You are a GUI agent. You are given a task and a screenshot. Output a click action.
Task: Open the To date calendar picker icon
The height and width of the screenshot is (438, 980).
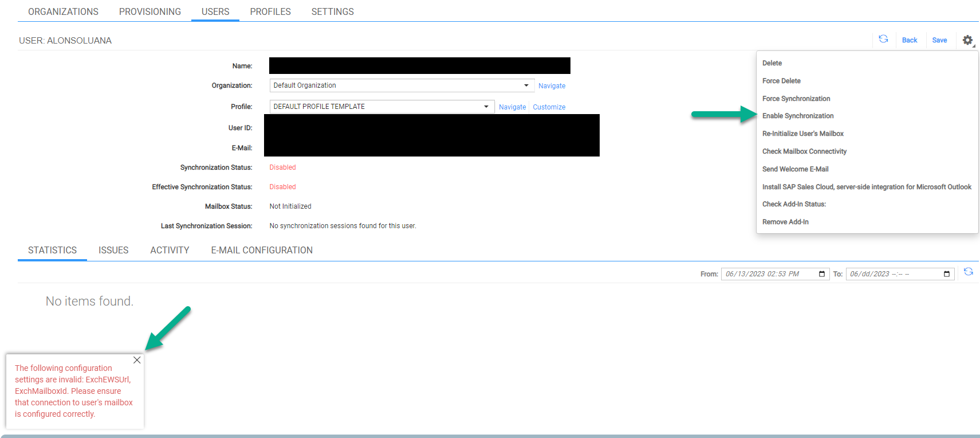947,274
